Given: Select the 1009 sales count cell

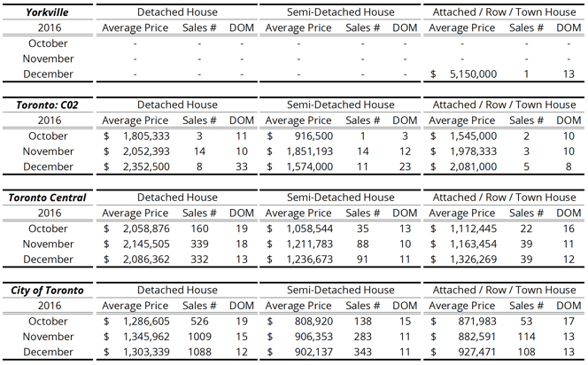Looking at the screenshot, I should click(199, 337).
